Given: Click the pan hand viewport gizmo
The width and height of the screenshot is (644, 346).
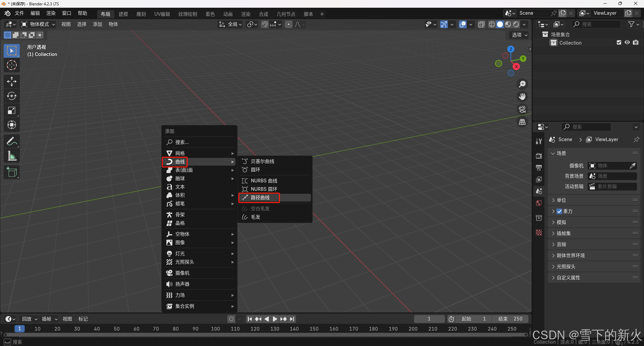Looking at the screenshot, I should 522,97.
